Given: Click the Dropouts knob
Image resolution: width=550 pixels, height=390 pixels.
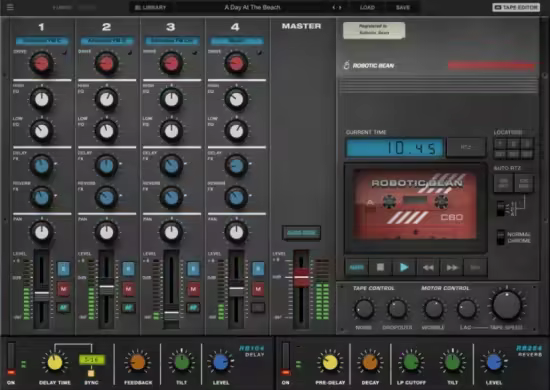Looking at the screenshot, I should 397,309.
